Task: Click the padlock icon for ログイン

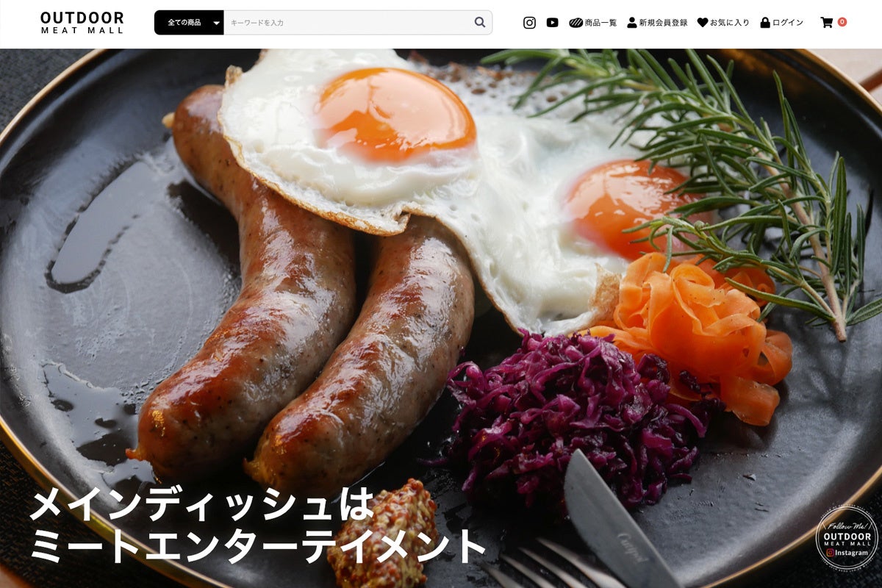Action: 765,23
